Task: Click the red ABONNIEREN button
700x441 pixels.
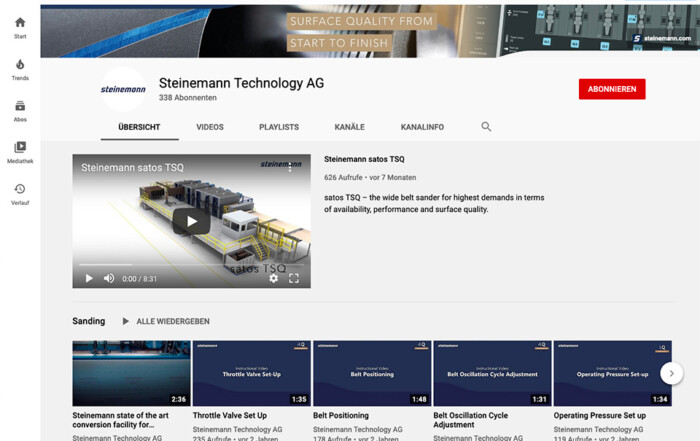Action: click(x=612, y=89)
